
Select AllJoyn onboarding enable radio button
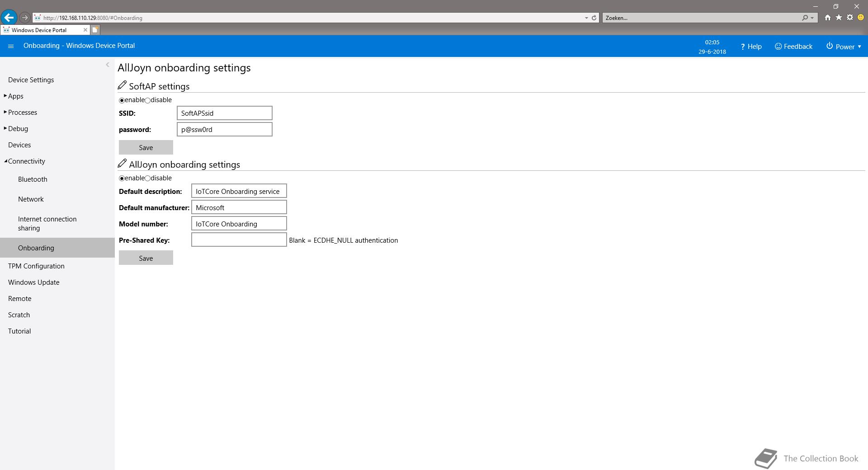(122, 179)
